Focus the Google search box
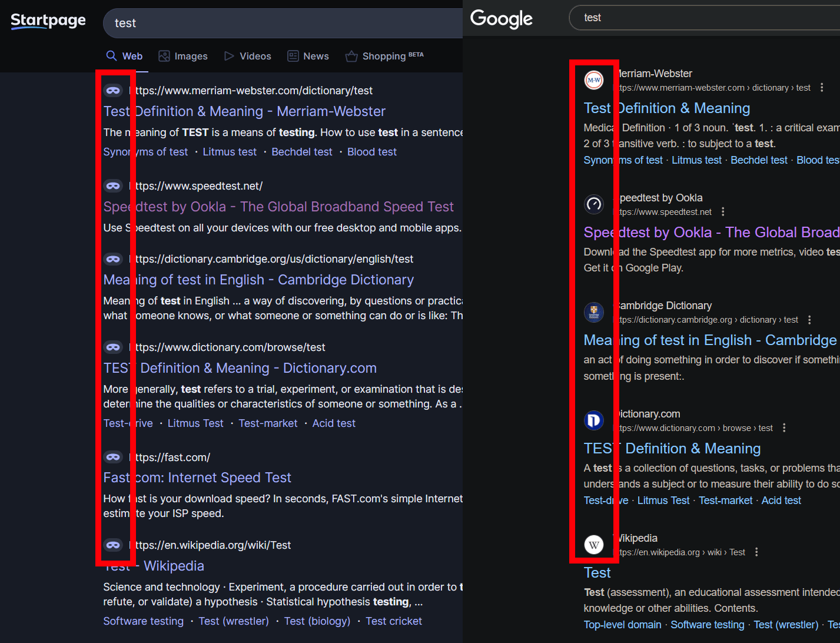The height and width of the screenshot is (643, 840). tap(705, 18)
